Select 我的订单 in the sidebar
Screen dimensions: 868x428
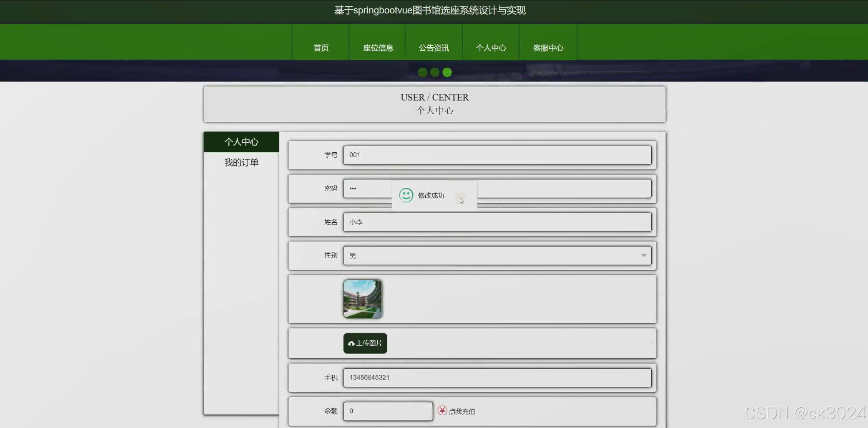click(241, 163)
